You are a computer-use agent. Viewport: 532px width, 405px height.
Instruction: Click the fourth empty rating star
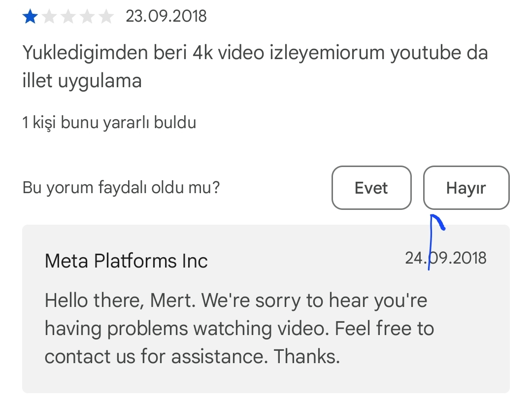click(87, 17)
